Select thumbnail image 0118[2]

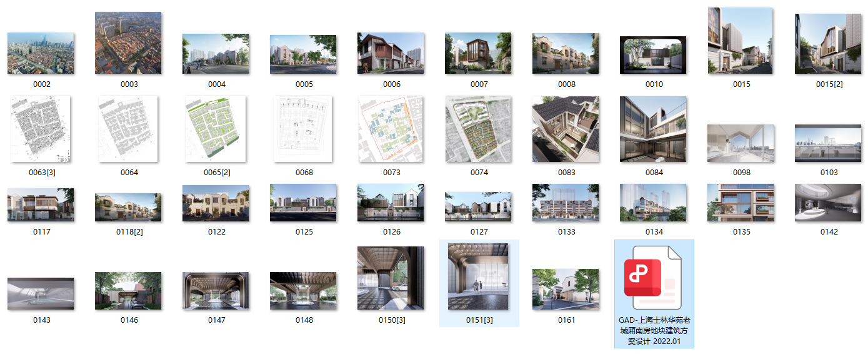pos(128,207)
